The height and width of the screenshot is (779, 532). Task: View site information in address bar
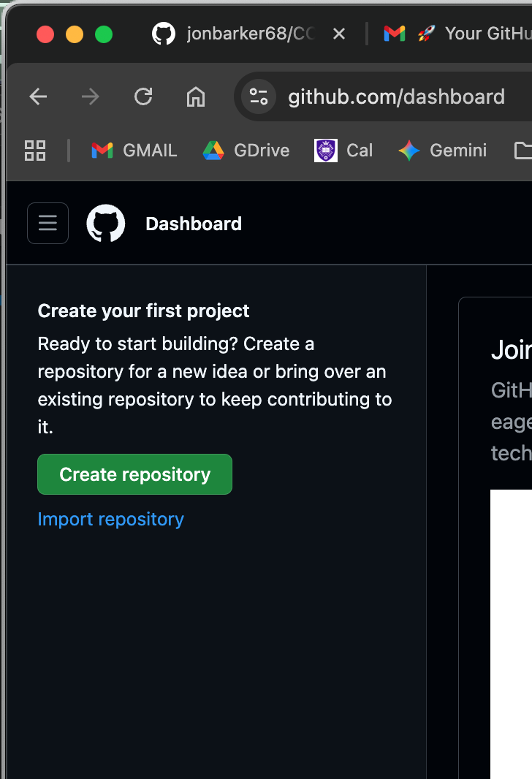tap(259, 96)
